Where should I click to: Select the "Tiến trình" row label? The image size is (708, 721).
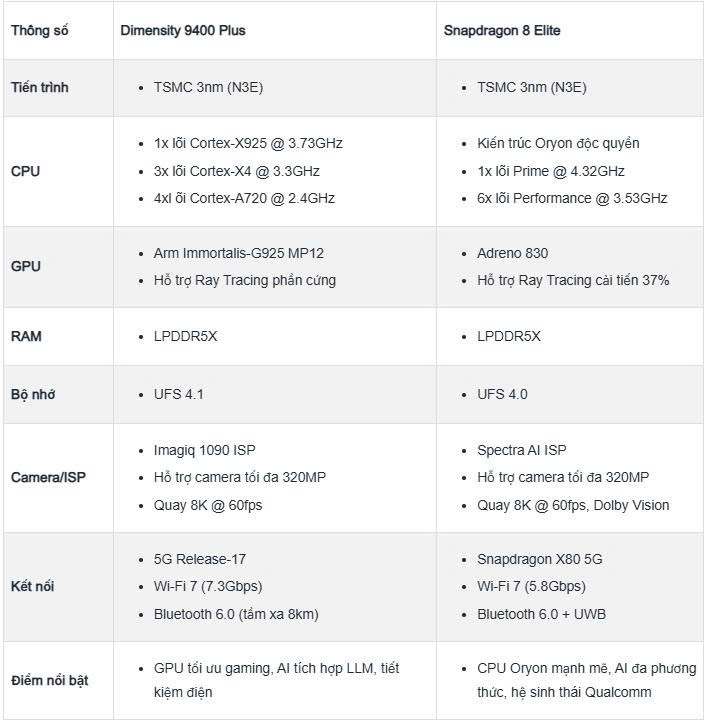pyautogui.click(x=40, y=87)
